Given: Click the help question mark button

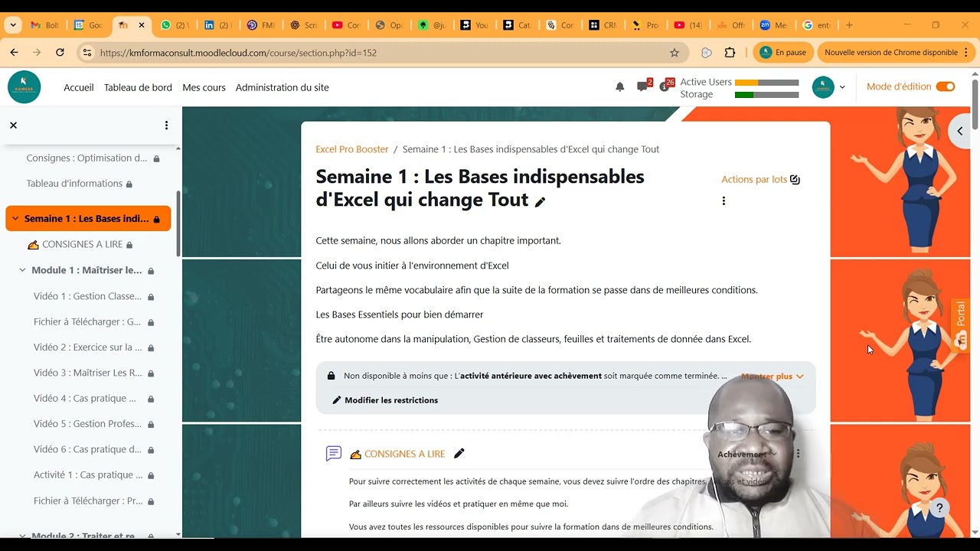Looking at the screenshot, I should pyautogui.click(x=939, y=507).
